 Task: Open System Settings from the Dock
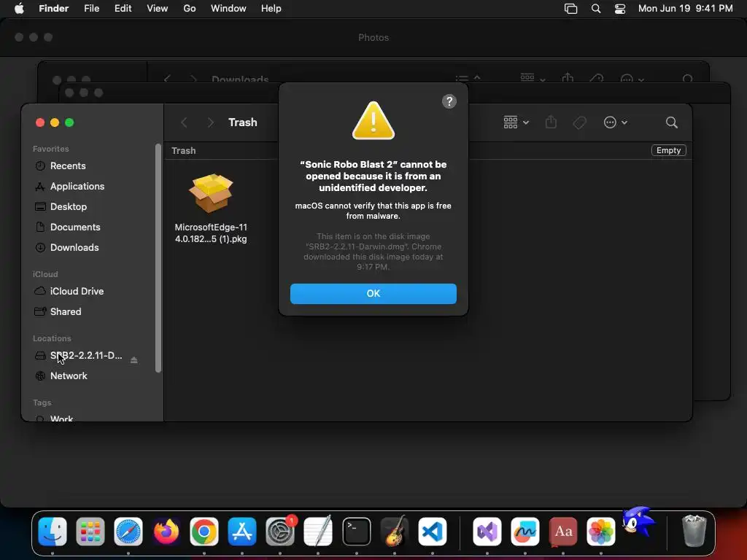280,532
